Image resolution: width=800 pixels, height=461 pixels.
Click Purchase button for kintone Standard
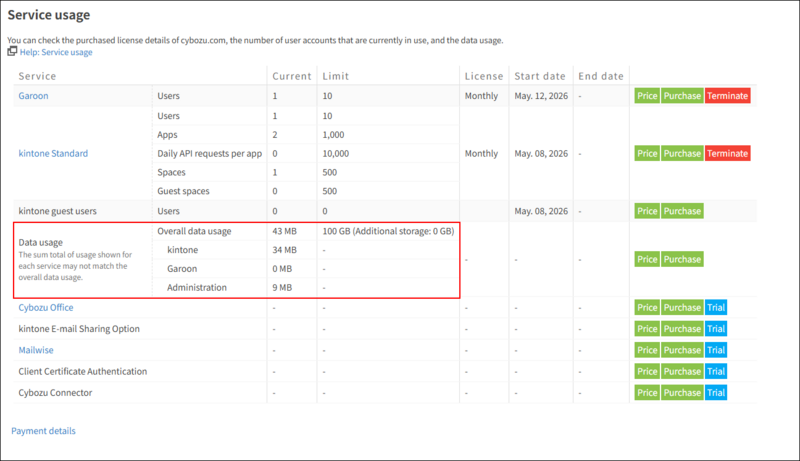pyautogui.click(x=682, y=153)
